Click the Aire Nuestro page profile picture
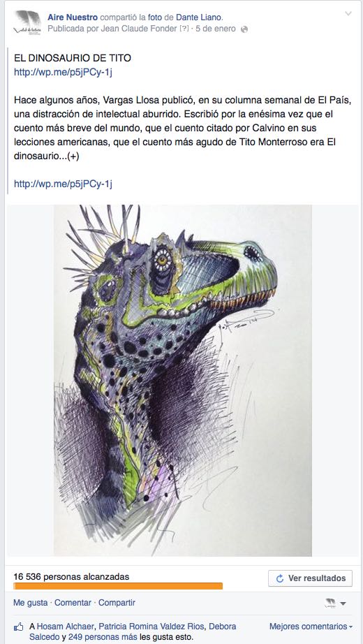The height and width of the screenshot is (644, 363). (27, 23)
